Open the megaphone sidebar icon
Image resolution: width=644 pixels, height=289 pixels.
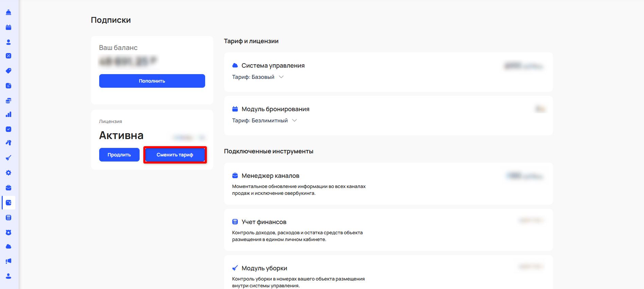(8, 261)
